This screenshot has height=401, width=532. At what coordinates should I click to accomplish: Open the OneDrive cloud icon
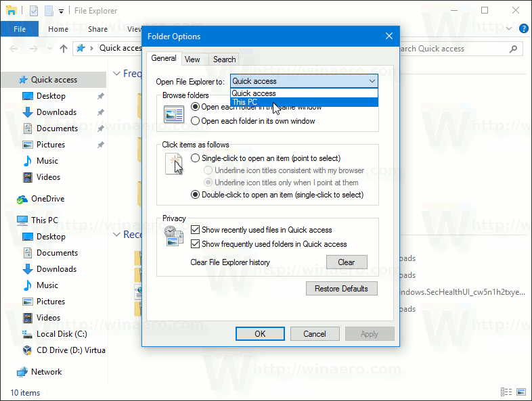(22, 199)
